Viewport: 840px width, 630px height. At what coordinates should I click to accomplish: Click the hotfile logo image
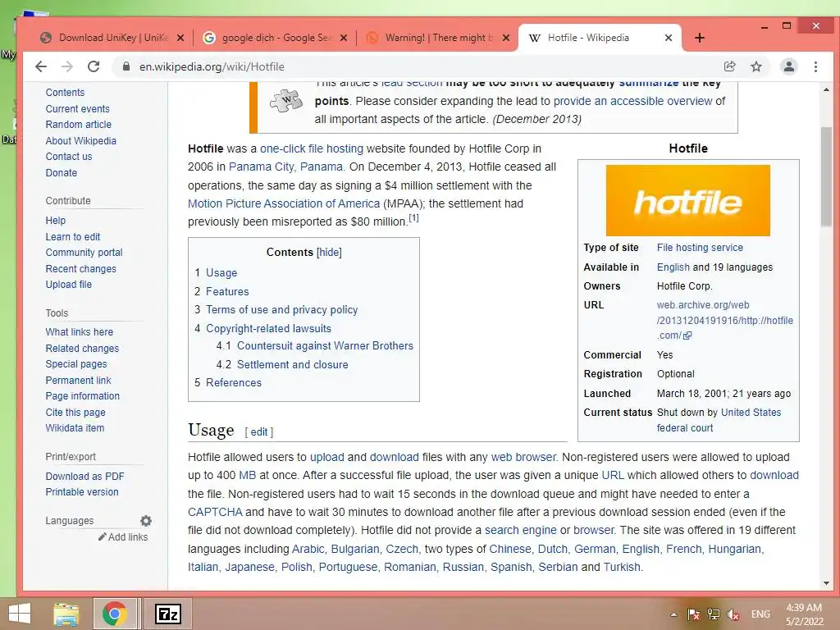click(x=688, y=200)
